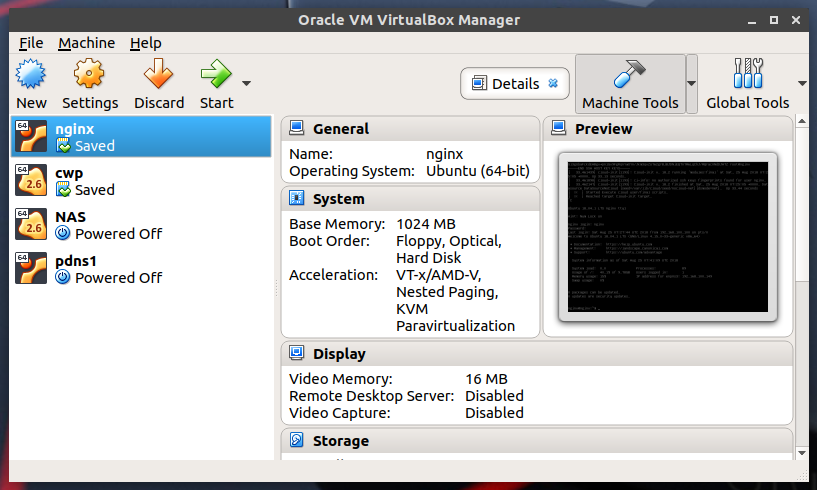
Task: Close the Details tool via X icon
Action: point(553,84)
